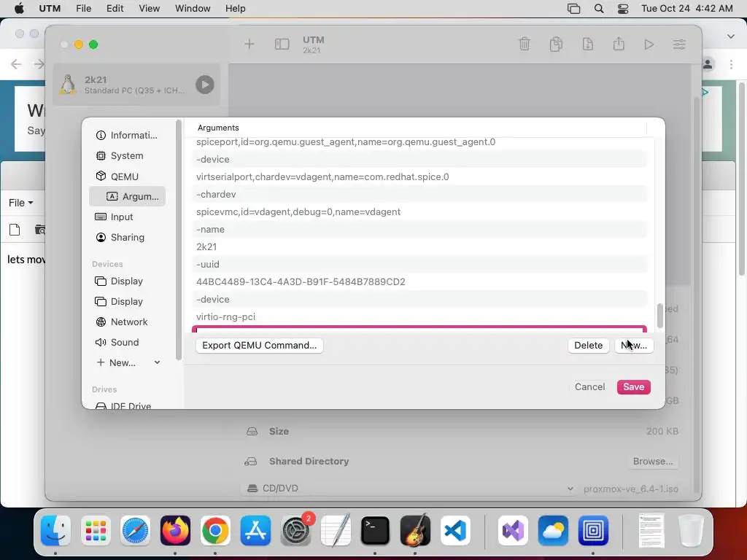The width and height of the screenshot is (747, 560).
Task: Open the Window menu
Action: point(193,9)
